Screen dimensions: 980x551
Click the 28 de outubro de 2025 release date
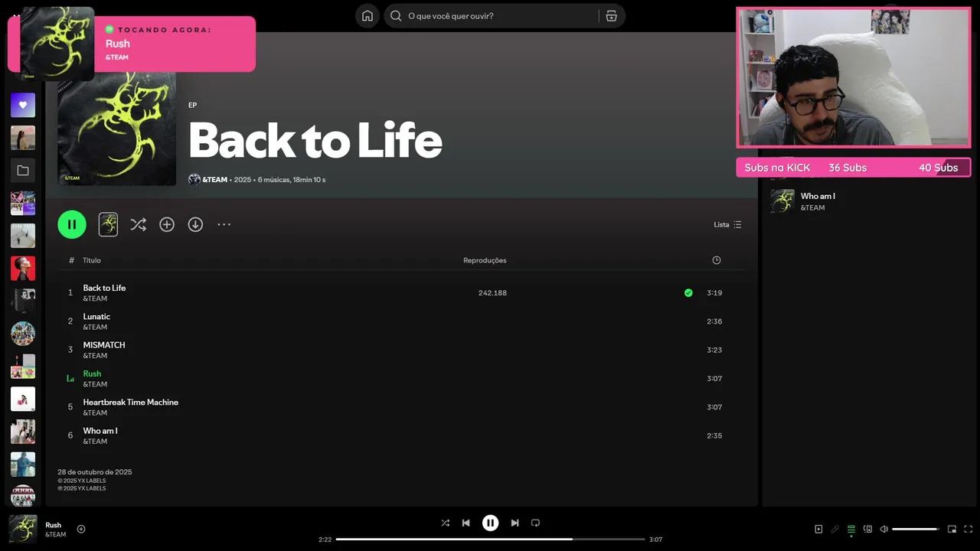[95, 472]
